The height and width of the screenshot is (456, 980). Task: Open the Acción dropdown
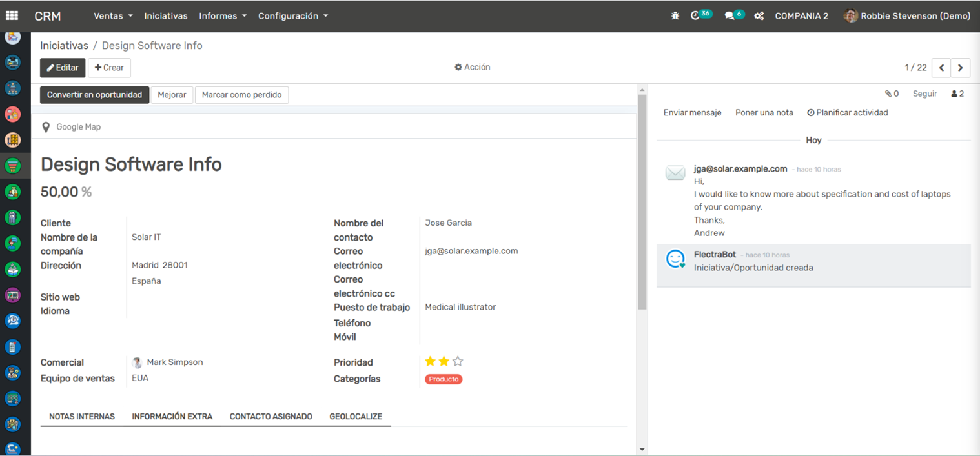[473, 67]
